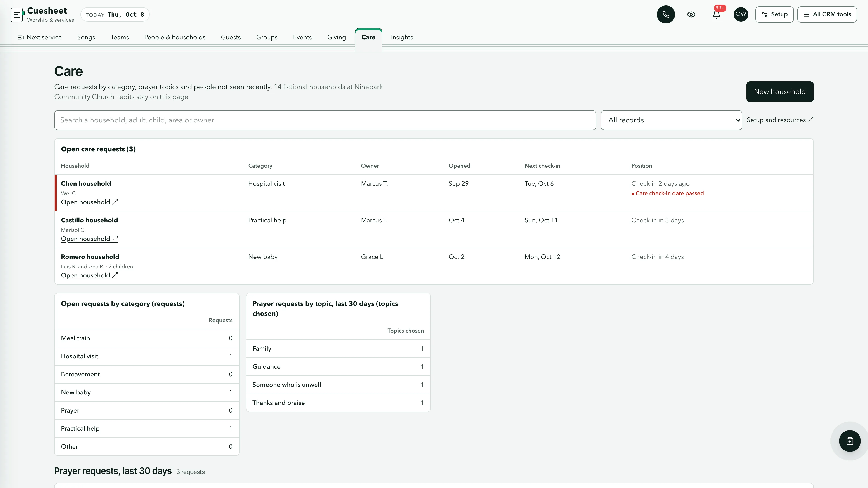Screen dimensions: 868x488
Task: Expand the All records dropdown
Action: (671, 120)
